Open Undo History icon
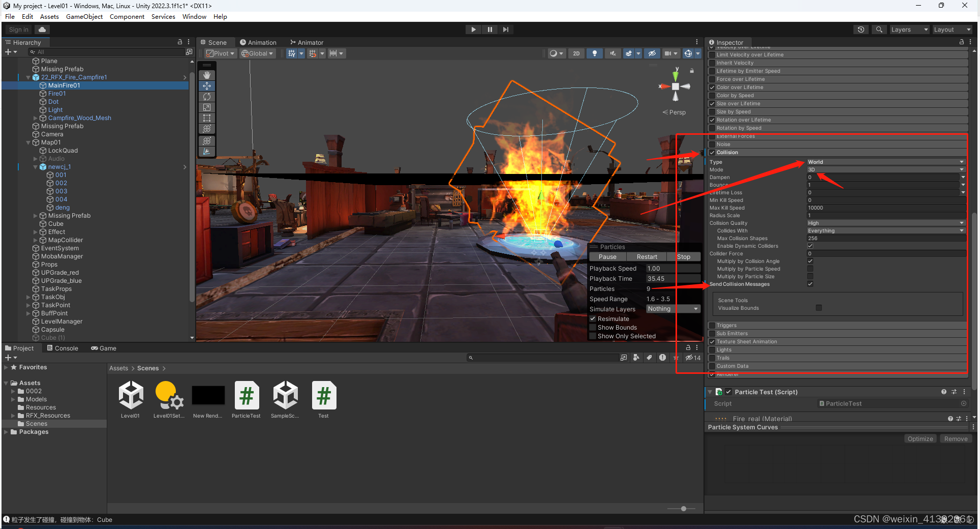The height and width of the screenshot is (529, 980). click(861, 30)
